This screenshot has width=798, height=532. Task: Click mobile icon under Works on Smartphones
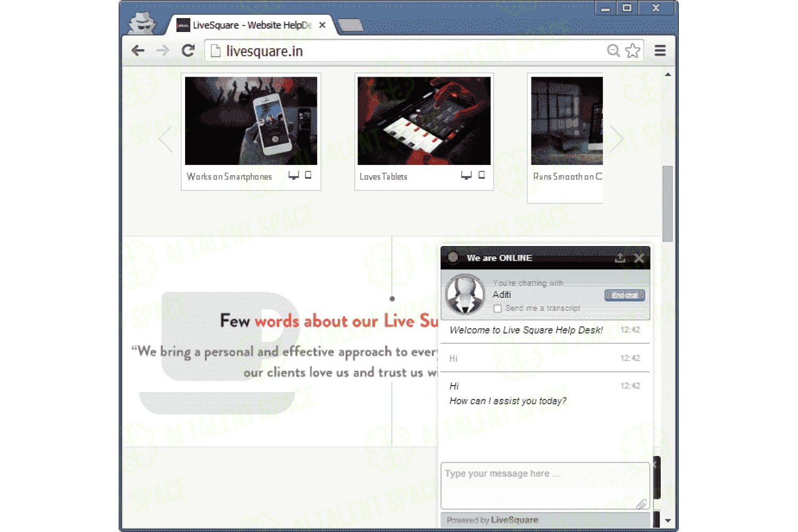(308, 175)
